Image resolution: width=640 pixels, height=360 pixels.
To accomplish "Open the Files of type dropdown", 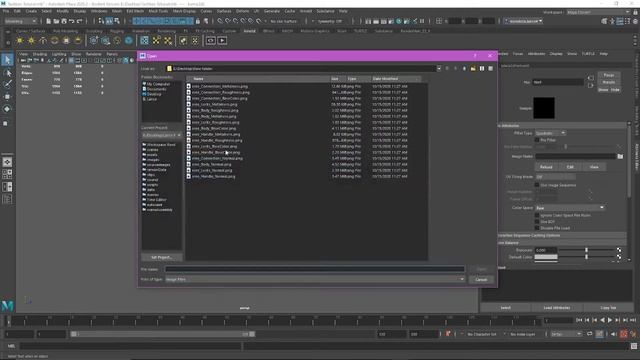I will point(315,280).
